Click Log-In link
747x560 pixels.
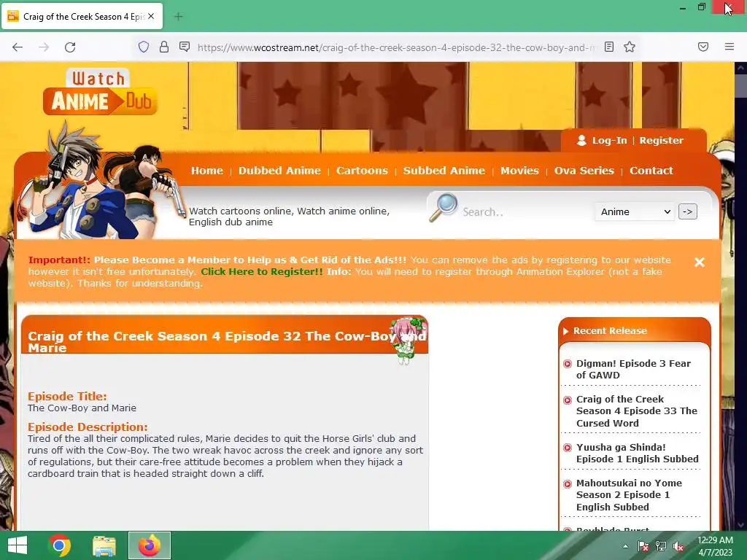pyautogui.click(x=609, y=141)
